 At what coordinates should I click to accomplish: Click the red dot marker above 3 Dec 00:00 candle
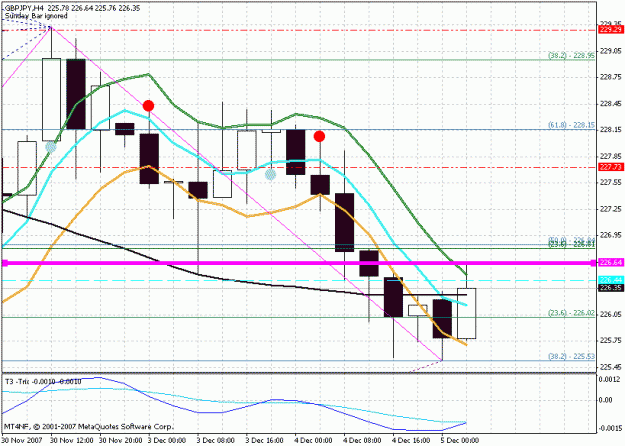[x=148, y=106]
